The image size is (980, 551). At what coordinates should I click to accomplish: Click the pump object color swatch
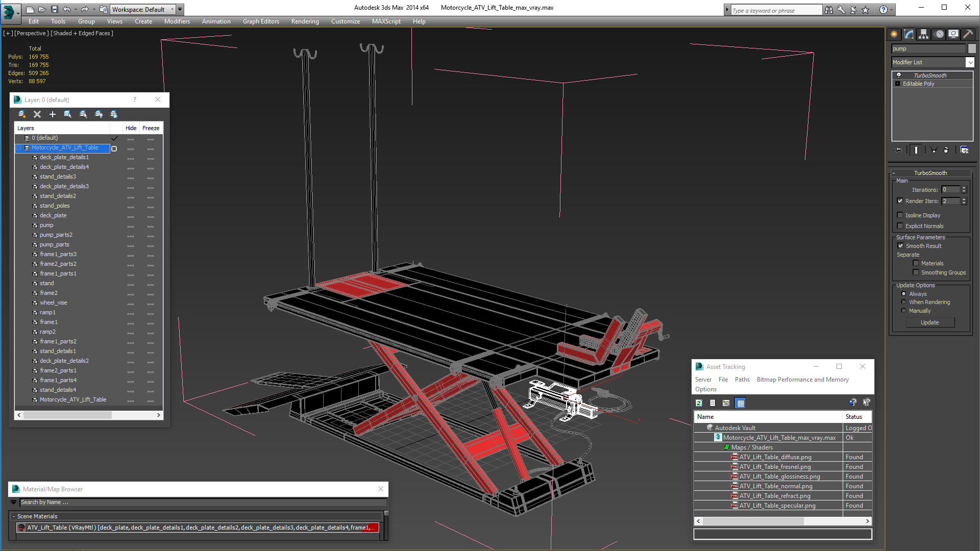pyautogui.click(x=972, y=48)
